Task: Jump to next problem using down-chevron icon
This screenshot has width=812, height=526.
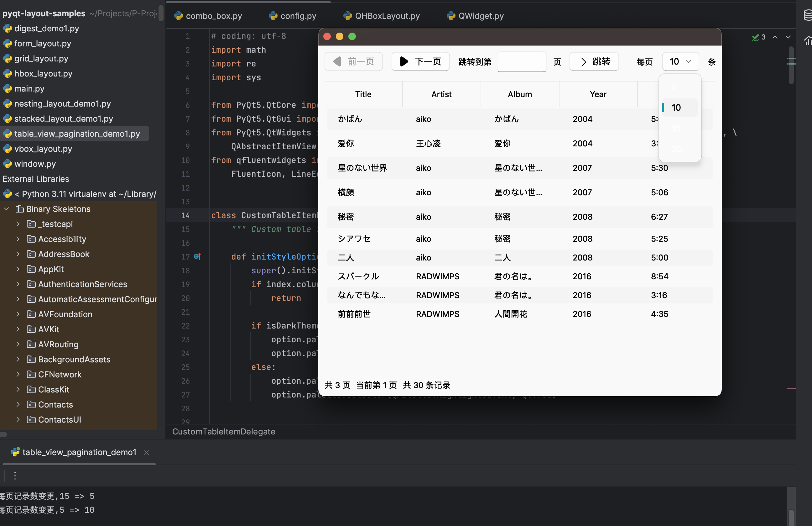Action: pyautogui.click(x=788, y=37)
